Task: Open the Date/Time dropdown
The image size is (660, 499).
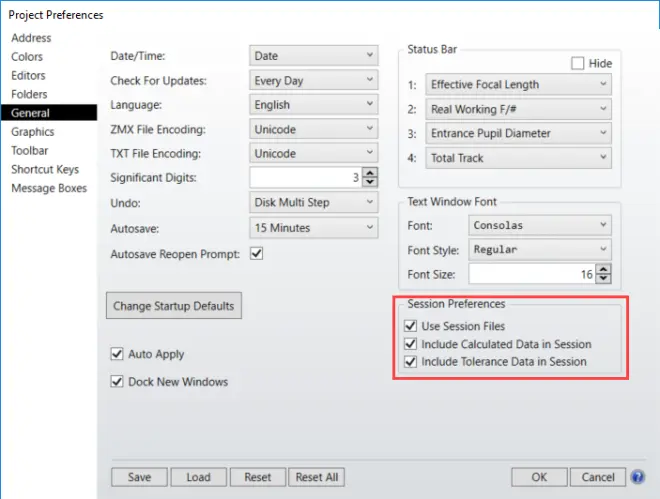Action: coord(314,56)
